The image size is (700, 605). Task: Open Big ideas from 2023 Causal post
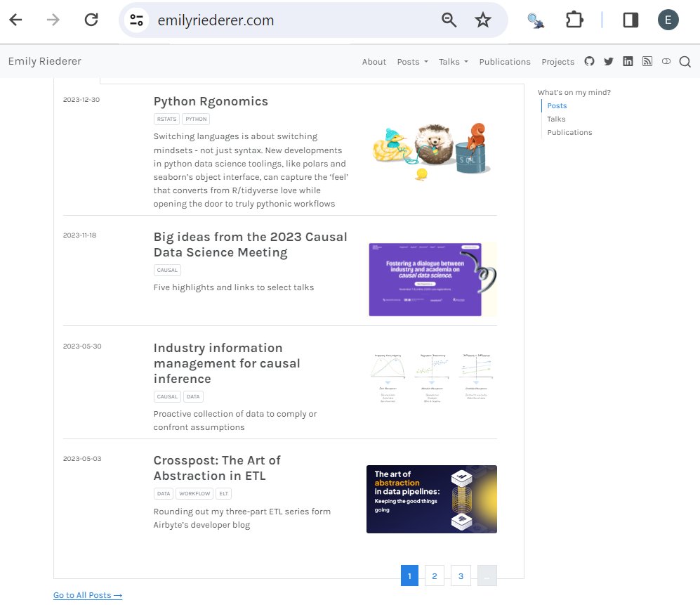tap(250, 245)
